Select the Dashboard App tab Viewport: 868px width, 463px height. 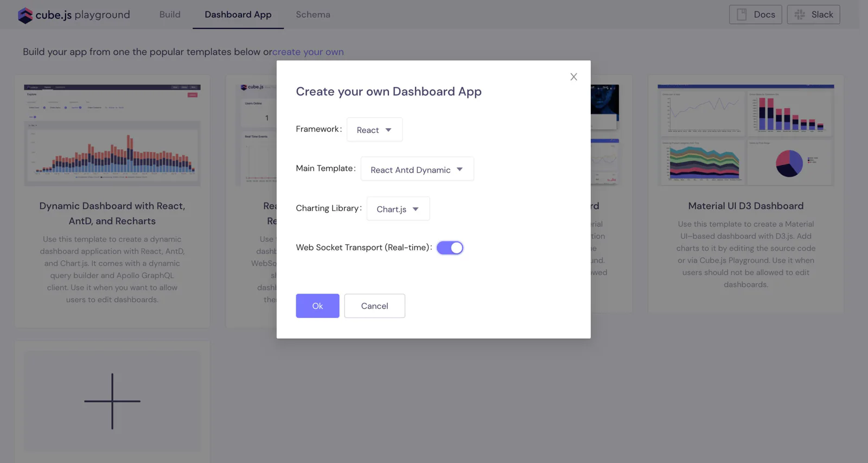(x=238, y=15)
